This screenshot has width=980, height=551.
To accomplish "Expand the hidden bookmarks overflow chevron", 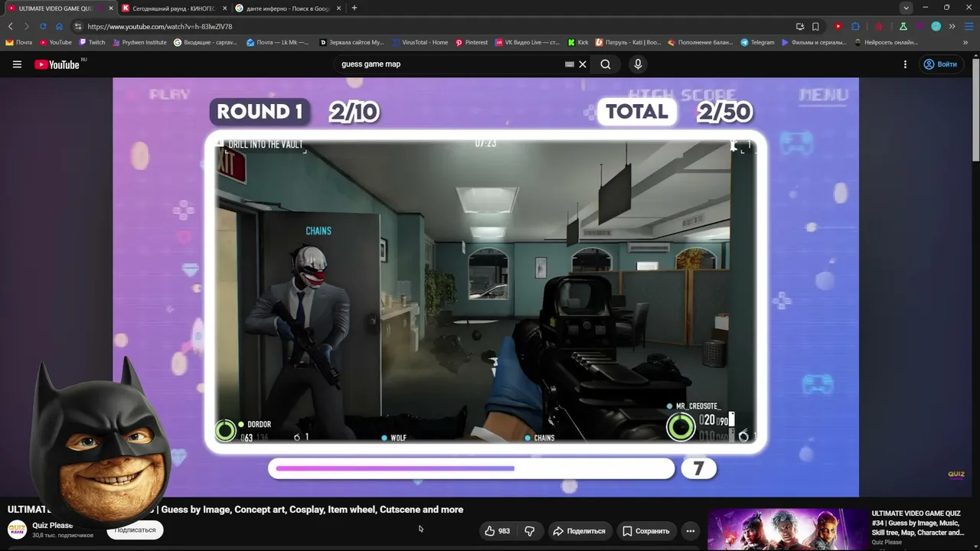I will 966,43.
